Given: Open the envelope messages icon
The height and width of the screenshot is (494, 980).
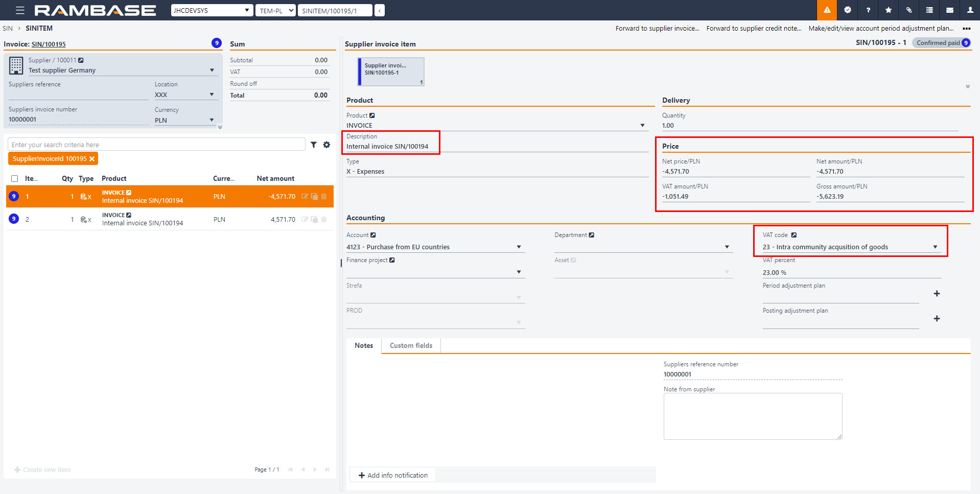Looking at the screenshot, I should (x=950, y=10).
